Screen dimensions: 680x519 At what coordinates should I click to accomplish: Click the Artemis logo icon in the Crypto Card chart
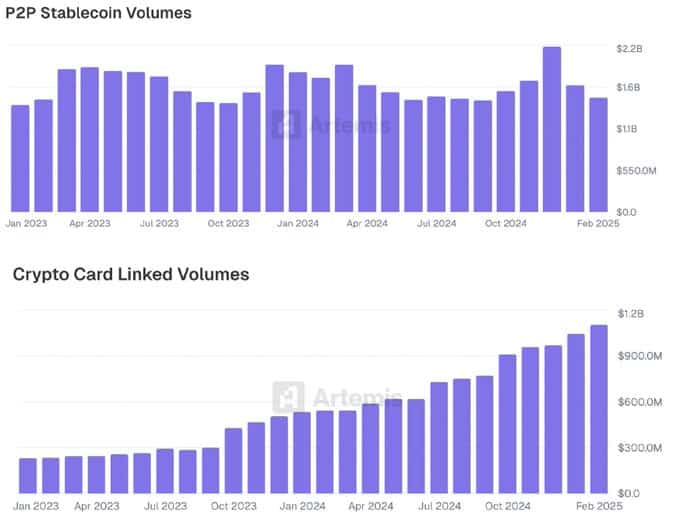point(288,397)
